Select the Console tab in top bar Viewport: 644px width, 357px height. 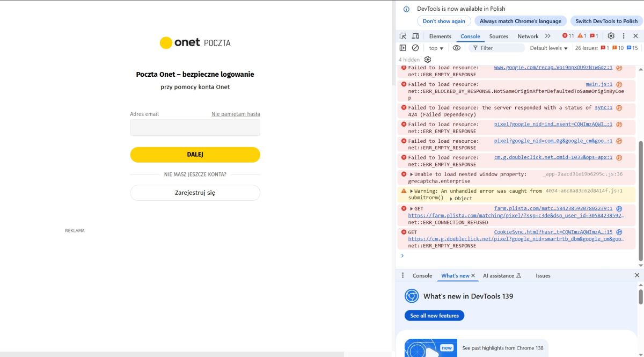pyautogui.click(x=470, y=36)
